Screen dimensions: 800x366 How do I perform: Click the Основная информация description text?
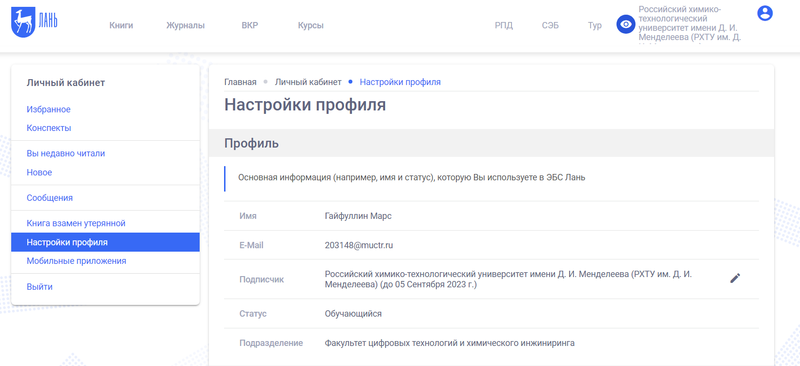412,178
